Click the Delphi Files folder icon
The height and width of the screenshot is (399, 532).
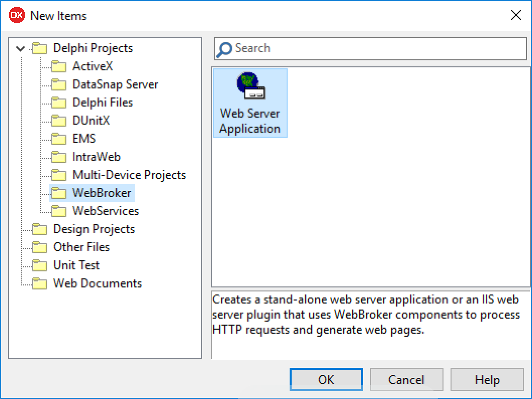tap(59, 103)
